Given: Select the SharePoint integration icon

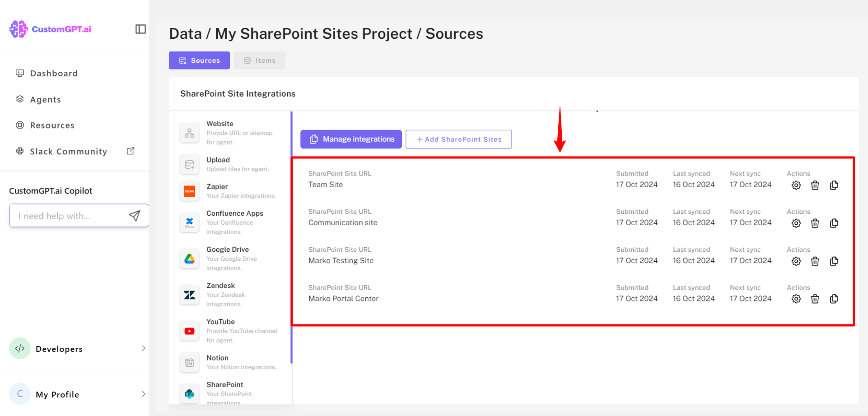Looking at the screenshot, I should [x=190, y=393].
